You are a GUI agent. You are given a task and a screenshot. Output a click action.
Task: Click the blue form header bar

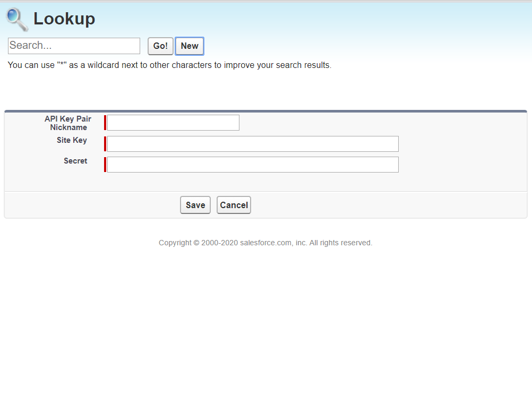[x=265, y=111]
